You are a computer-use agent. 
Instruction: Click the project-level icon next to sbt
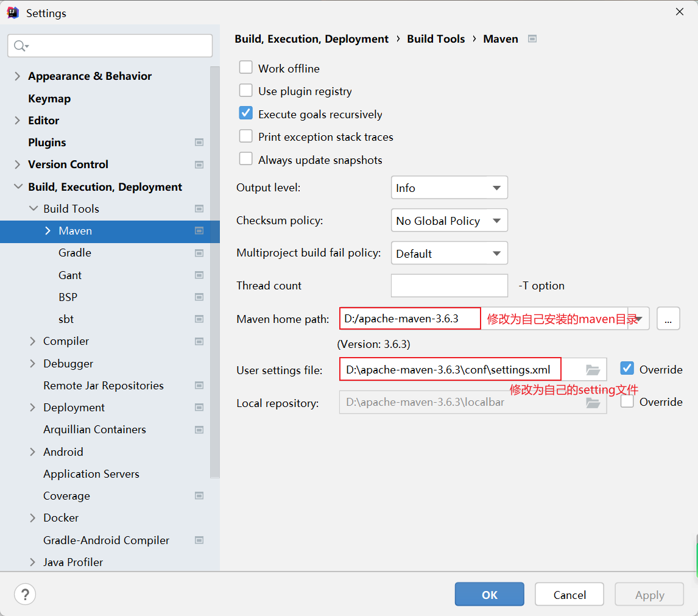[x=199, y=319]
